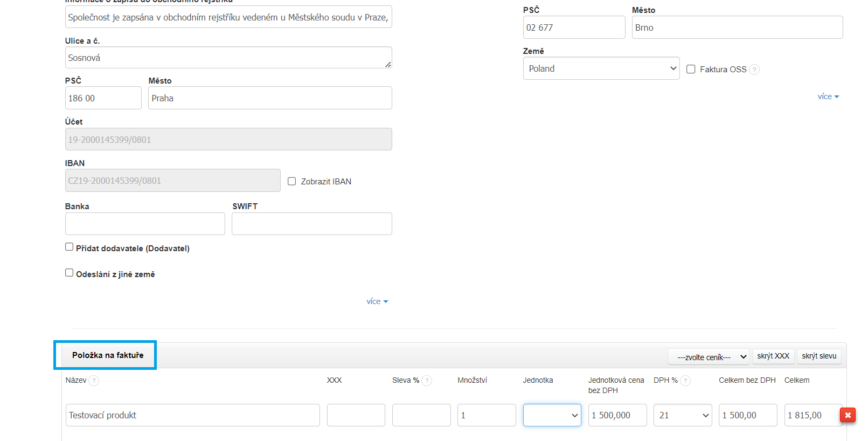Click the customer Město field Brno
The image size is (868, 441).
tap(737, 27)
